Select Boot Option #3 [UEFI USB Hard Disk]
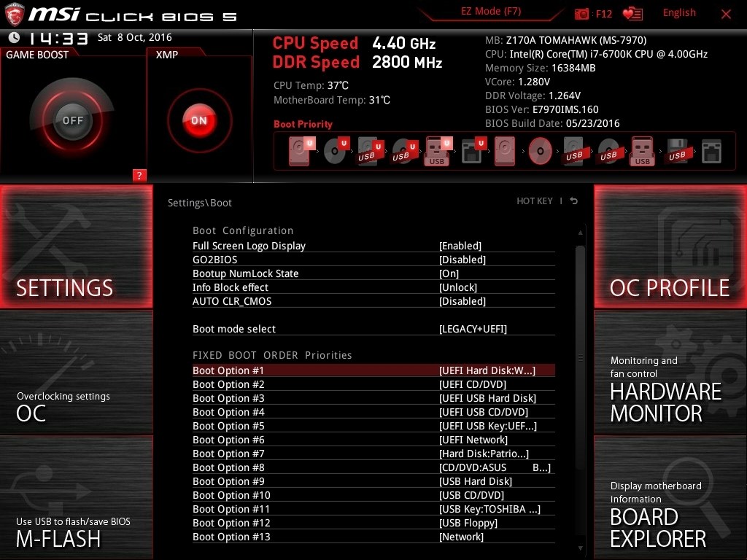 373,398
